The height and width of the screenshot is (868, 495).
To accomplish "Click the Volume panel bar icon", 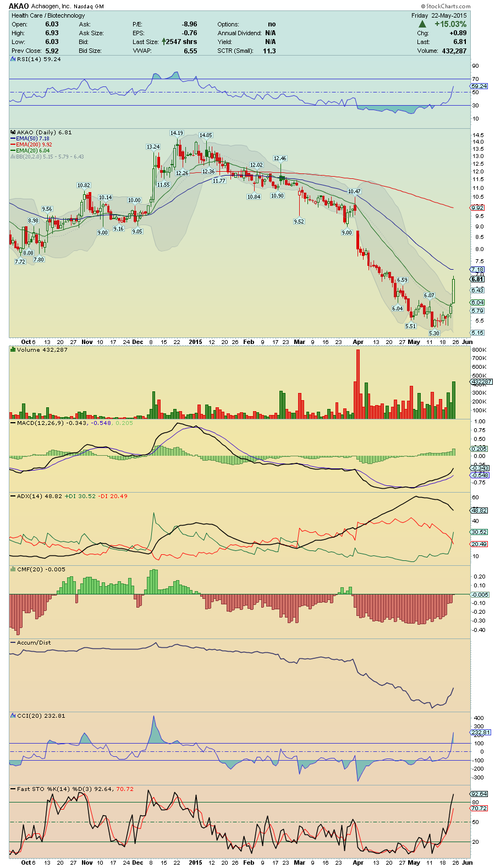I will click(13, 350).
